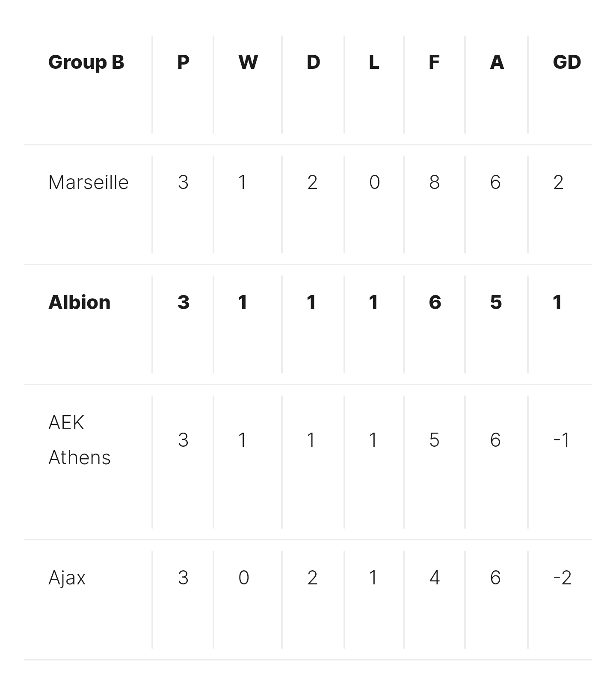Viewport: 616px width, 687px height.
Task: Click AEK Athens goal difference -1
Action: pos(562,440)
